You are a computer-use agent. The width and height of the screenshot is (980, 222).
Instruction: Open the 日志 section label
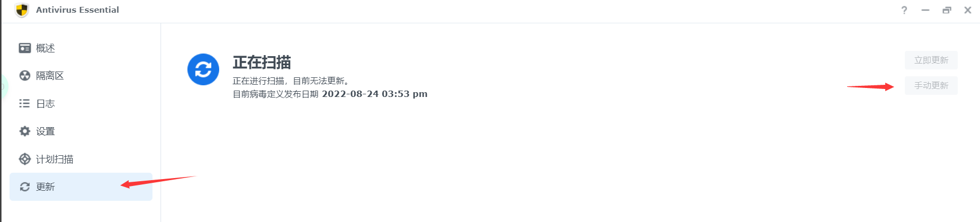pos(46,103)
